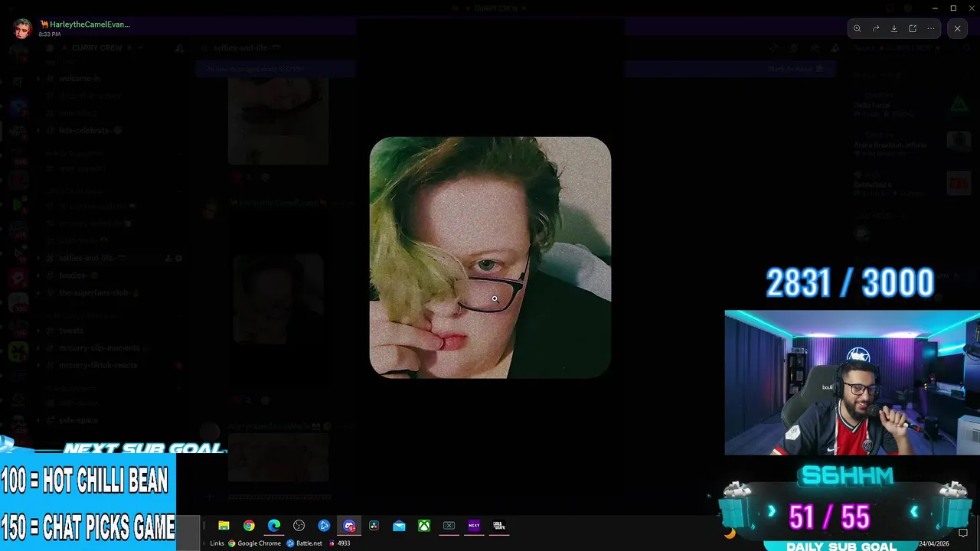Open the purple NEXT taskbar icon
980x551 pixels.
[x=474, y=526]
